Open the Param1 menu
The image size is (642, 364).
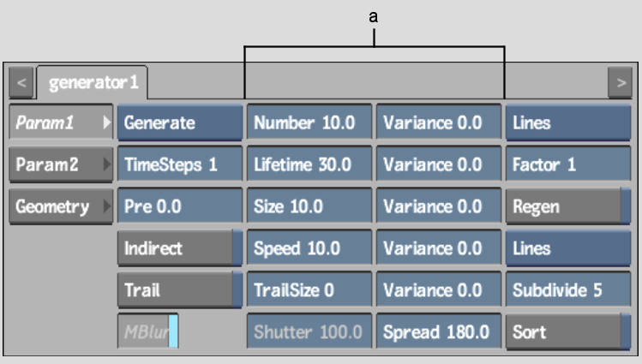60,122
